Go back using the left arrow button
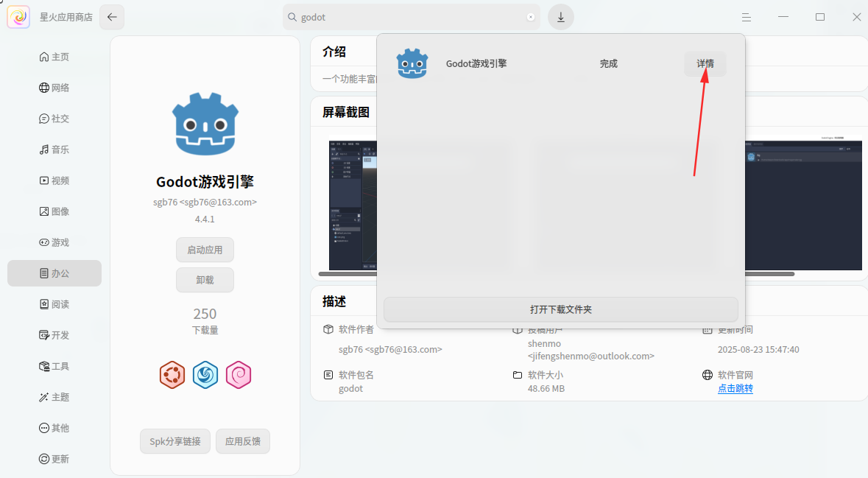 click(x=112, y=17)
